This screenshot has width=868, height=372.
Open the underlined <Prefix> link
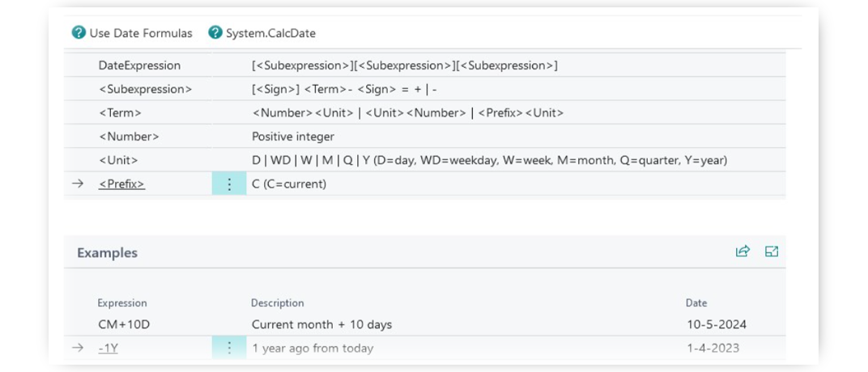[121, 184]
